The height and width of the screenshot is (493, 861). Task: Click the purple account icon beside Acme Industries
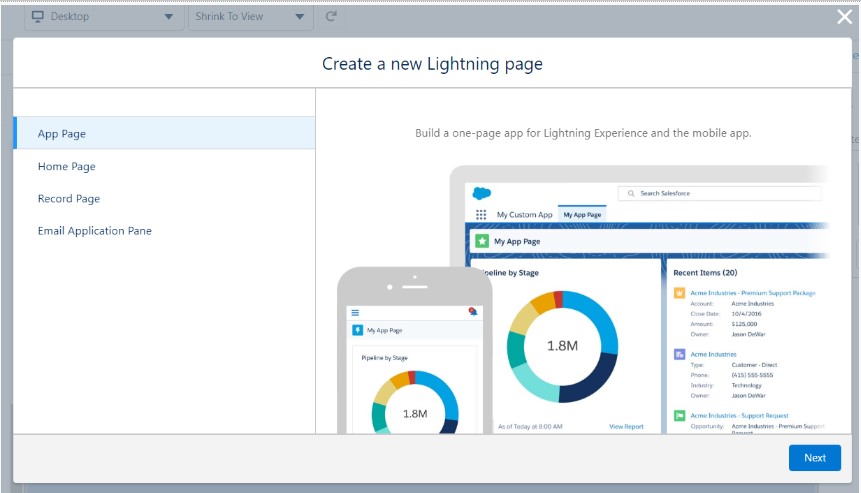(x=679, y=354)
